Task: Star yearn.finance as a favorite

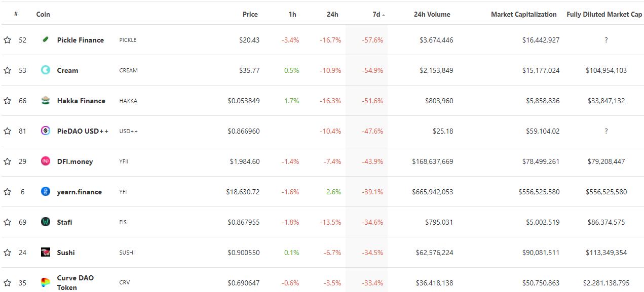Action: coord(7,192)
